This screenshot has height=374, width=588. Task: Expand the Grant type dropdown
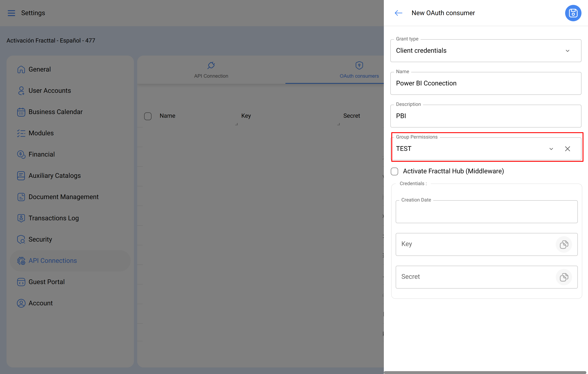click(x=567, y=51)
